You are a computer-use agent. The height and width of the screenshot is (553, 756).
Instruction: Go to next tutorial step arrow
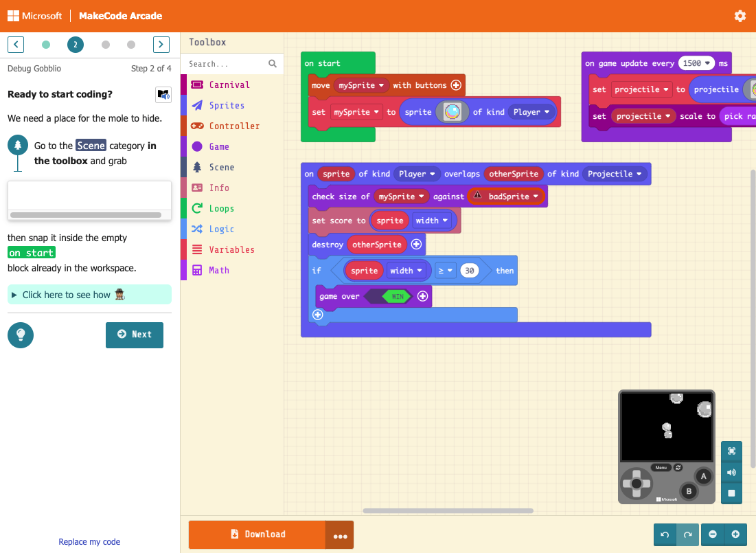coord(161,45)
